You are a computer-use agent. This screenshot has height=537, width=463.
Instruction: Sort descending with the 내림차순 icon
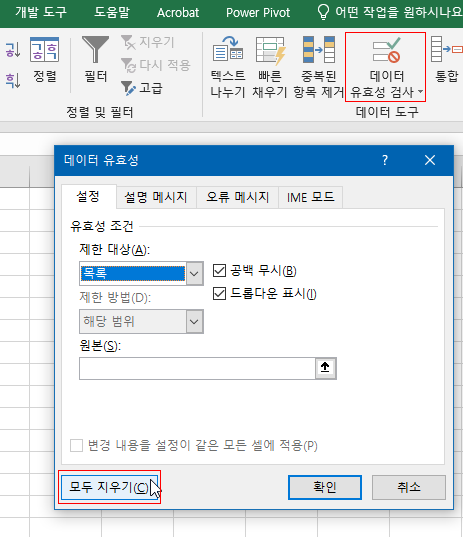13,80
